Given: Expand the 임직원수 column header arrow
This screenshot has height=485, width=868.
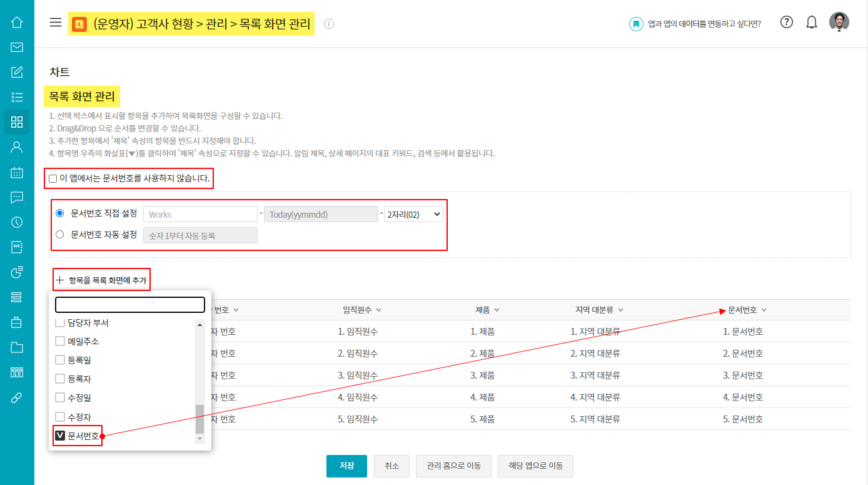Looking at the screenshot, I should pos(378,310).
